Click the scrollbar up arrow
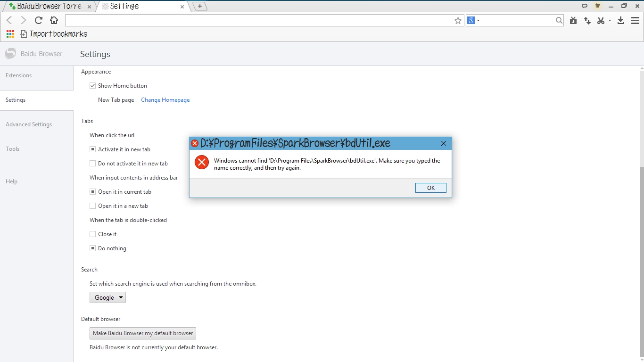 point(641,69)
